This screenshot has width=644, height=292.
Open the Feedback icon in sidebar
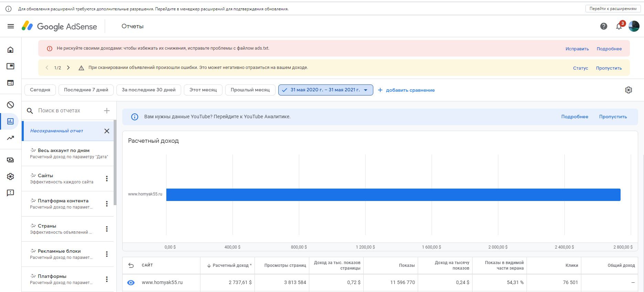[11, 193]
